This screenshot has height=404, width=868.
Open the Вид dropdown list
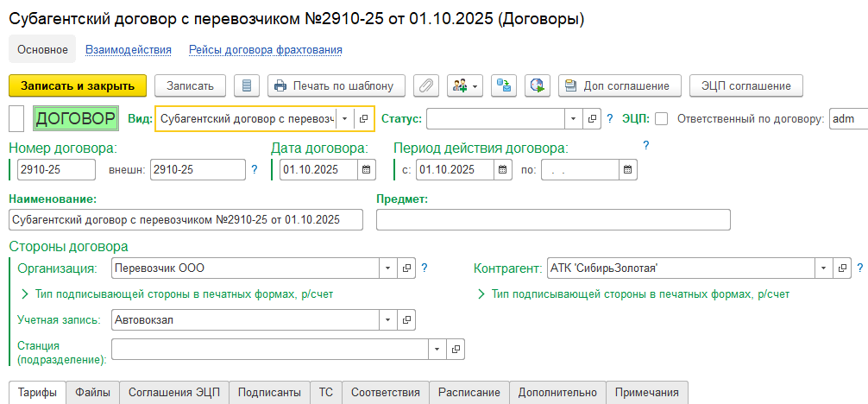click(345, 118)
